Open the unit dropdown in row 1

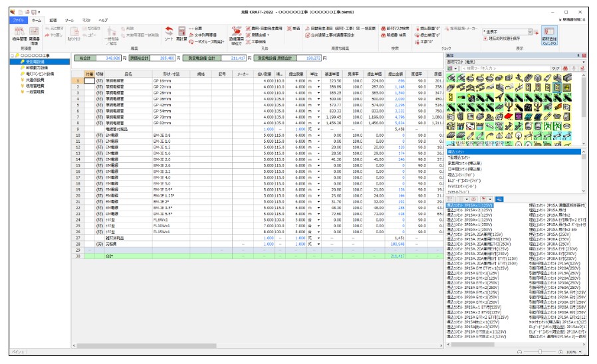tap(318, 80)
